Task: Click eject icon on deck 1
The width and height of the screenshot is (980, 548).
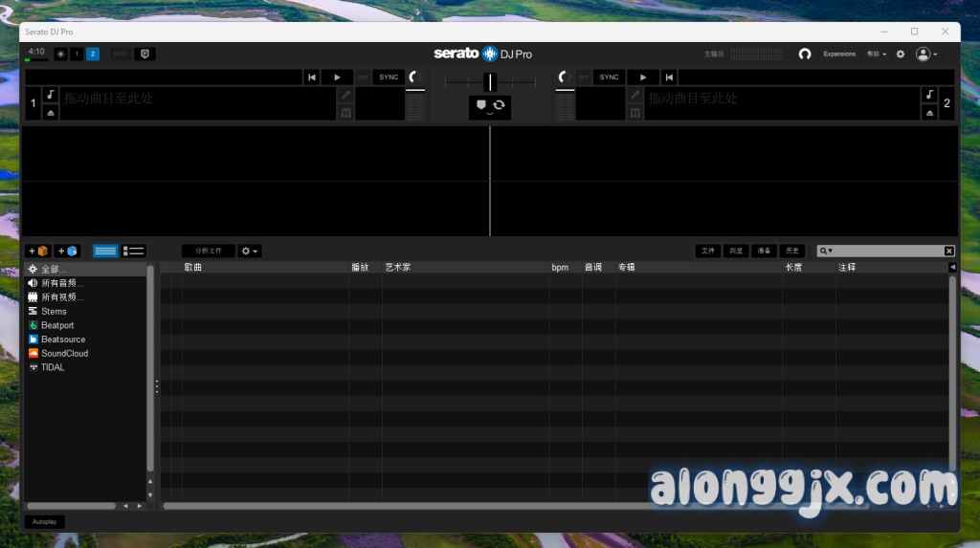Action: [51, 112]
